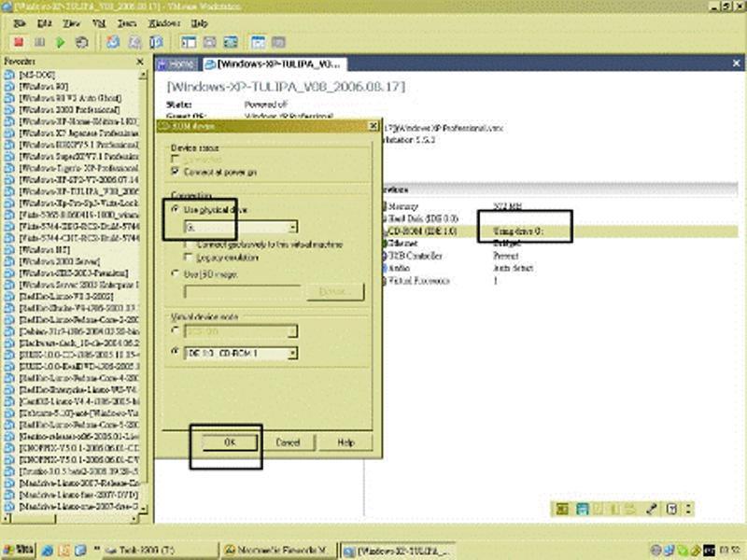Select [Windows 2000 Server] in Favorites
Viewport: 747px width, 560px height.
point(59,261)
